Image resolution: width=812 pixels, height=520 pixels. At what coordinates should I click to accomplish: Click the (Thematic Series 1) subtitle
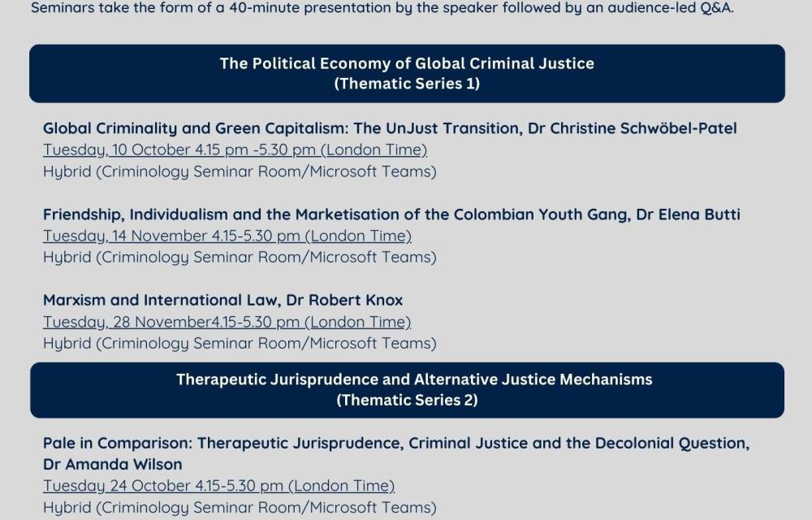coord(407,84)
